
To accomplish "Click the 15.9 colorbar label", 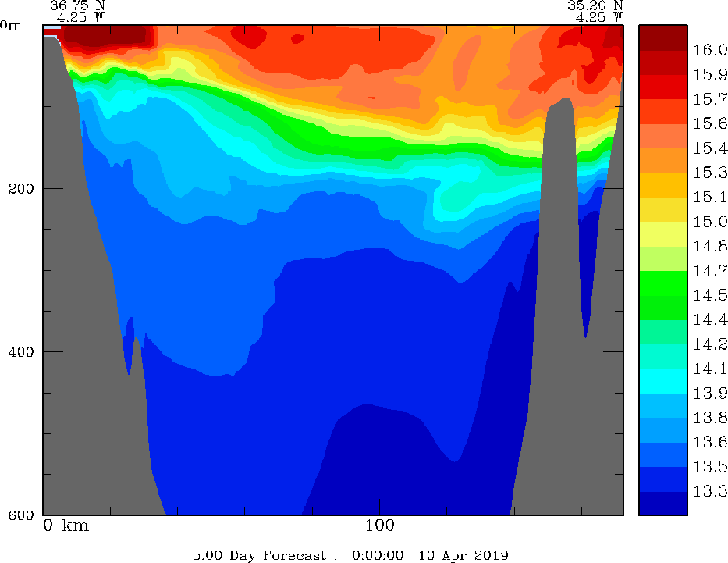I will [x=710, y=74].
